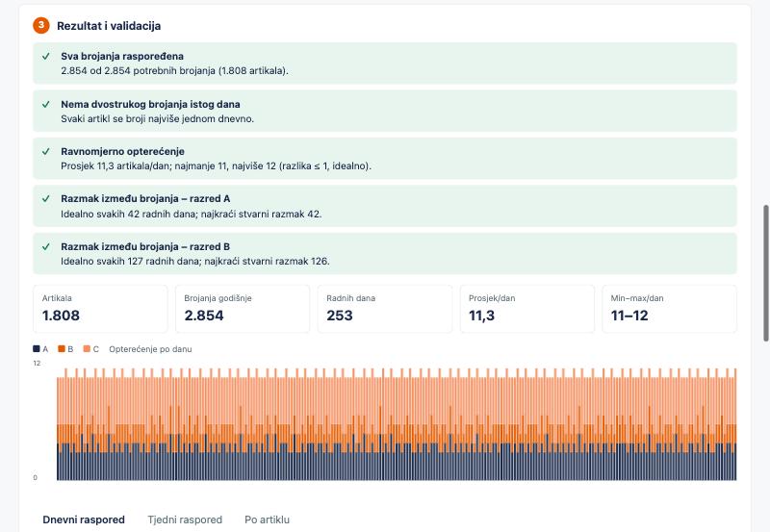Click the Prosjek/dan 11,3 card
Viewport: 770px width, 532px height.
point(526,309)
